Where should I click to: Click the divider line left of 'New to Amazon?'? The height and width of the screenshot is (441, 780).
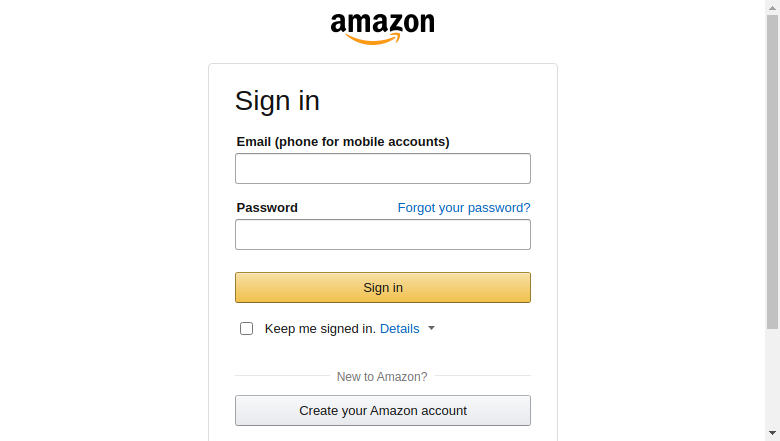pos(282,375)
